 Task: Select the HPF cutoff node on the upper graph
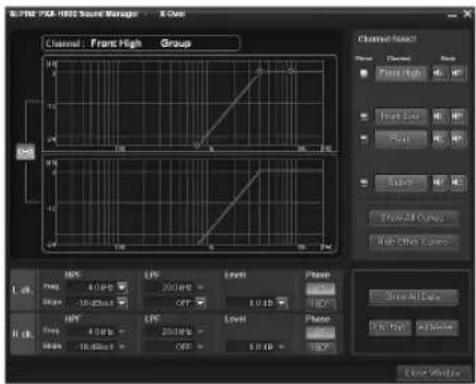tap(197, 146)
